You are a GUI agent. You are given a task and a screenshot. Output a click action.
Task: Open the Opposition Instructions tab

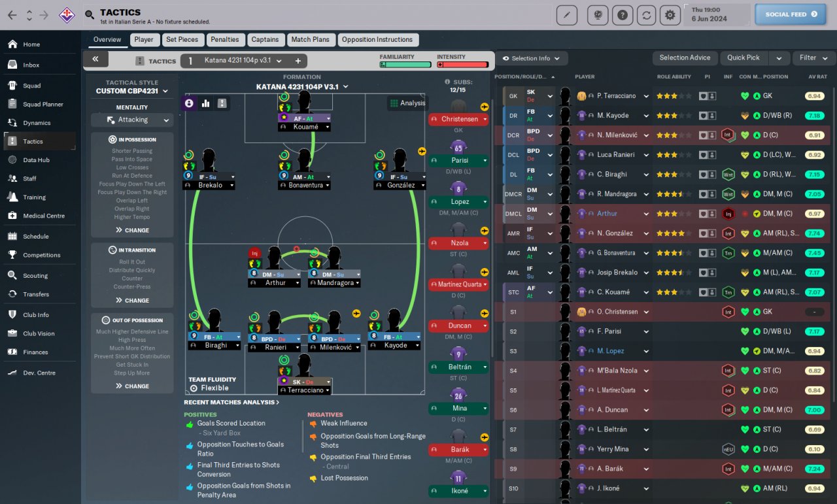click(377, 40)
